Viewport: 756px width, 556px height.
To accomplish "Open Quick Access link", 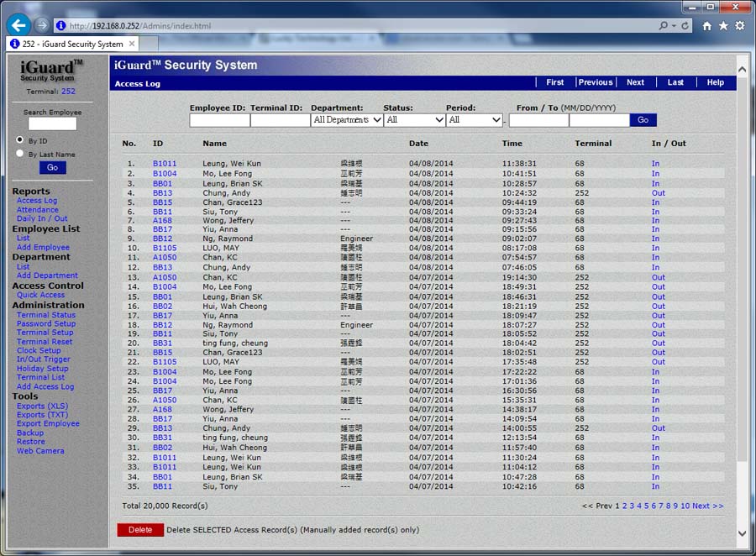I will pos(40,295).
